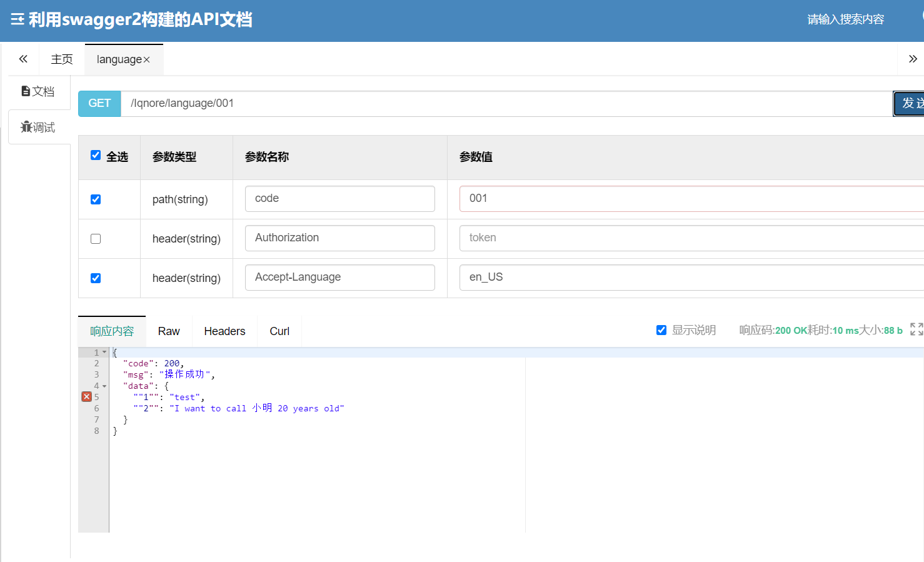The width and height of the screenshot is (924, 562).
Task: Toggle the 显示说明 checkbox
Action: (661, 330)
